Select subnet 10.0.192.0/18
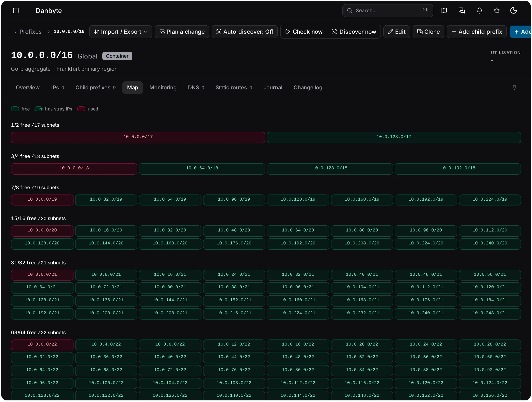Screen dimensions: 532x402 458,169
